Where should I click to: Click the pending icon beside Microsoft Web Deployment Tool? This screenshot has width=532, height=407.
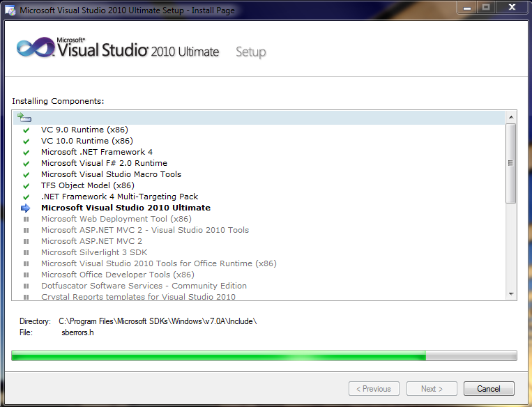(x=26, y=219)
